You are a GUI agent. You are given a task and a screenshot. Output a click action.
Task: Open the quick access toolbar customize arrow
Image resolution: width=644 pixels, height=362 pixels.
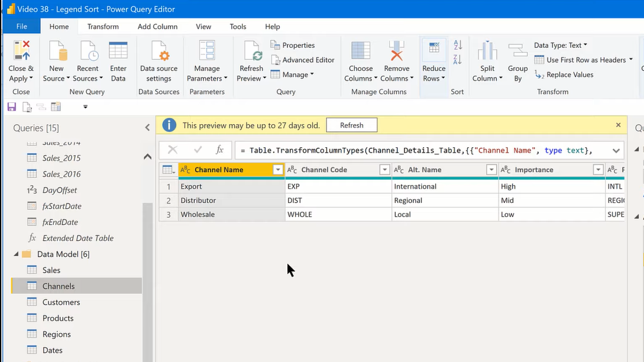pyautogui.click(x=85, y=107)
